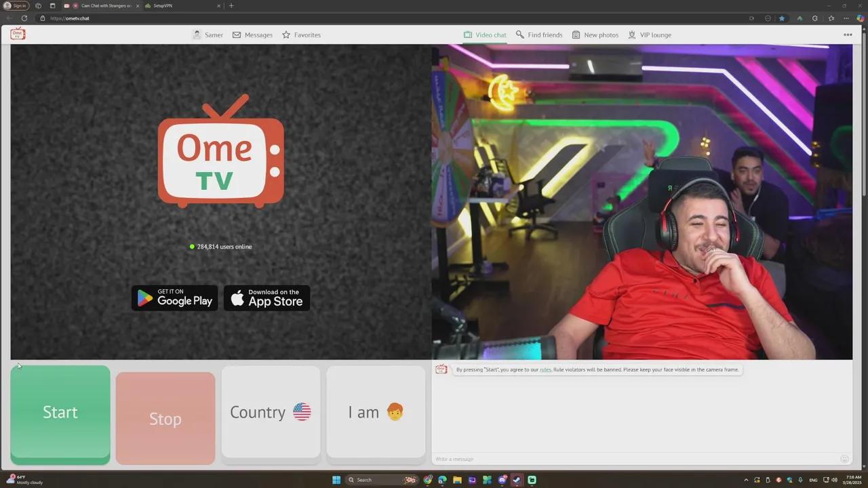The height and width of the screenshot is (488, 868).
Task: Click the webcam video preview
Action: click(x=642, y=202)
